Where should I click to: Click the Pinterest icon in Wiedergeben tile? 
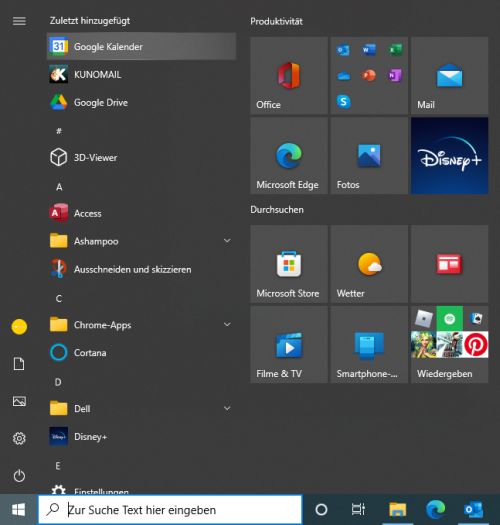point(476,345)
